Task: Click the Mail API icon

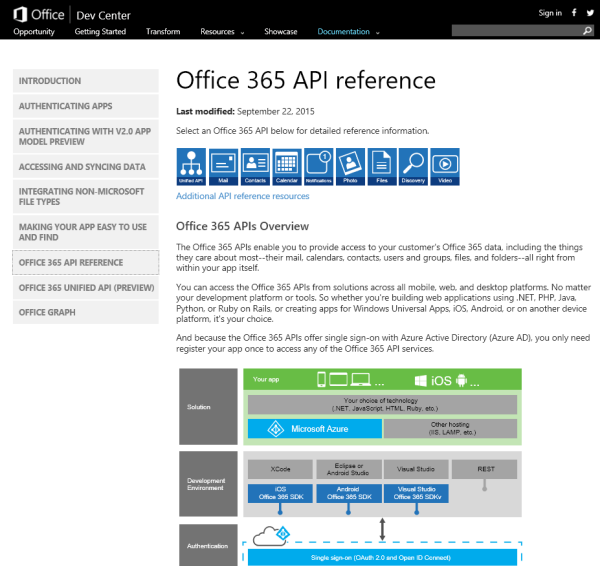Action: [x=223, y=166]
